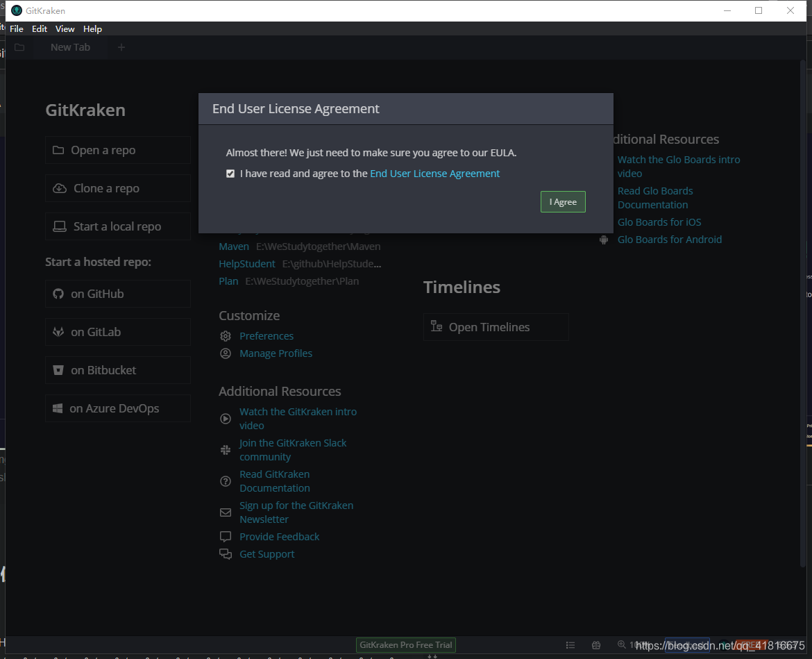Screen dimensions: 812x659
Task: Open Watch the Glo Boards intro video link
Action: (678, 166)
